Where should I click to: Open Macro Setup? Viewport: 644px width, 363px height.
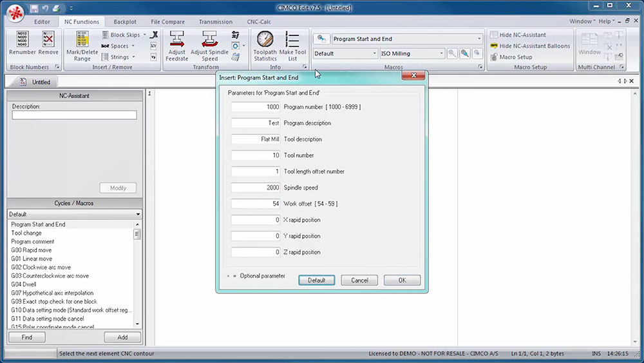pyautogui.click(x=511, y=57)
